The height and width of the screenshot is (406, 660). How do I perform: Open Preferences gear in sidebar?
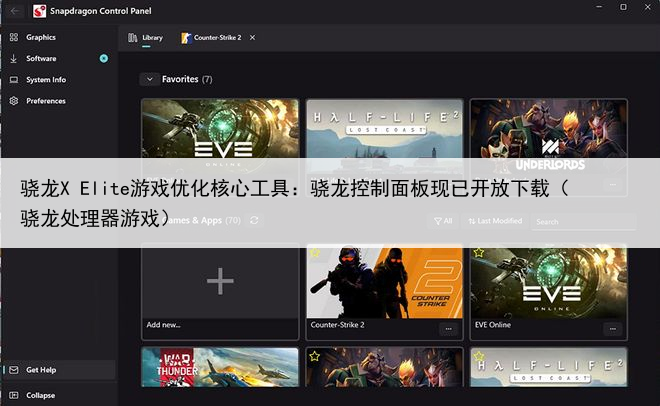(x=14, y=101)
